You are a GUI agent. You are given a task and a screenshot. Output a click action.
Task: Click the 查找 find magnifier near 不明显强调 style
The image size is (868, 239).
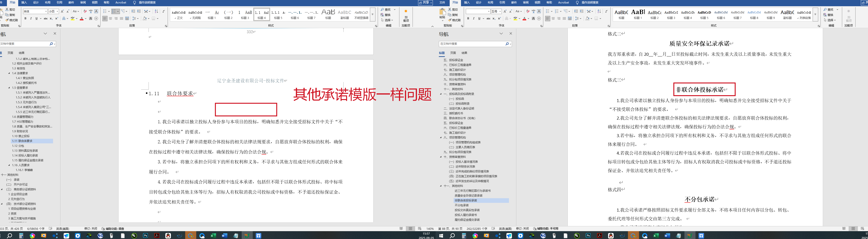tap(386, 9)
